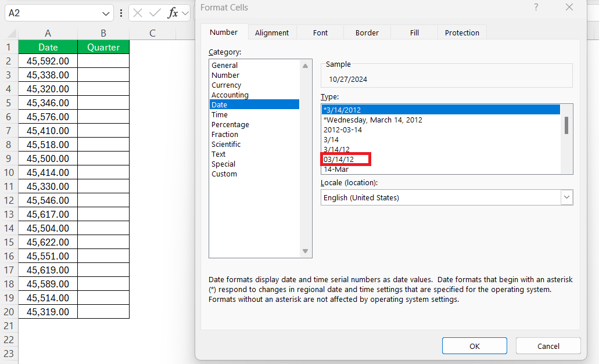This screenshot has height=364, width=599.
Task: Select cell with 45,576.00
Action: (x=48, y=117)
